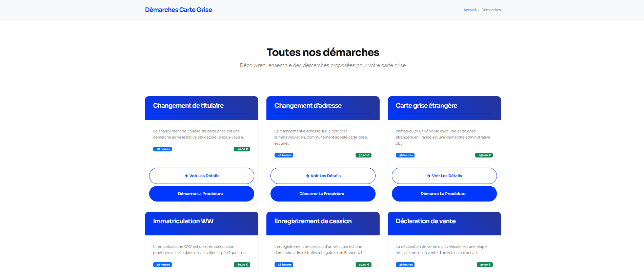
Task: Click 48 heures badge on Déclaration de vente
Action: (x=405, y=265)
